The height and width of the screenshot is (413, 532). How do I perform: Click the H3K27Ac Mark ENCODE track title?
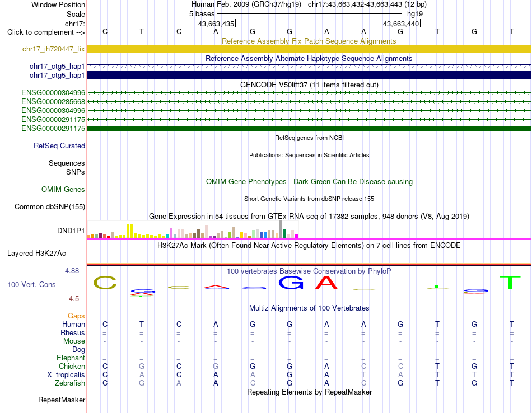[x=309, y=246]
